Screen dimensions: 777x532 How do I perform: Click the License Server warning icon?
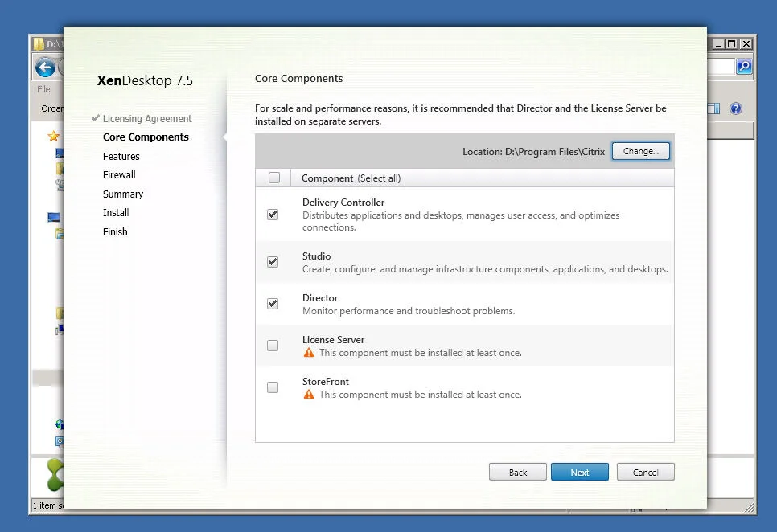coord(309,352)
